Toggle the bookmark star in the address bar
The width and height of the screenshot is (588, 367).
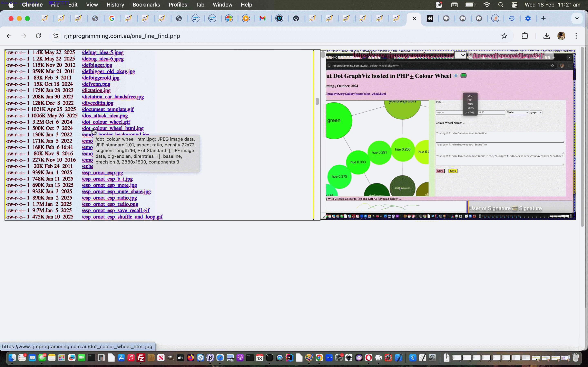tap(504, 36)
